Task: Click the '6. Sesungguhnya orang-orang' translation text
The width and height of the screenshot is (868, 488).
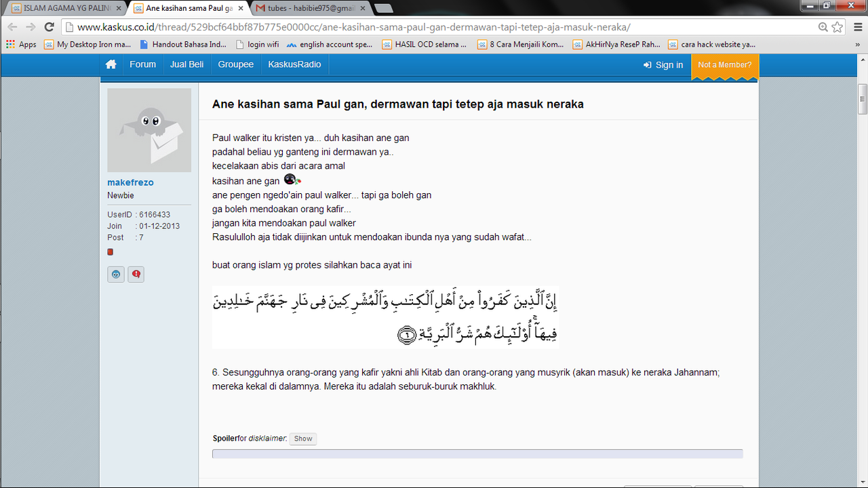Action: pyautogui.click(x=466, y=380)
